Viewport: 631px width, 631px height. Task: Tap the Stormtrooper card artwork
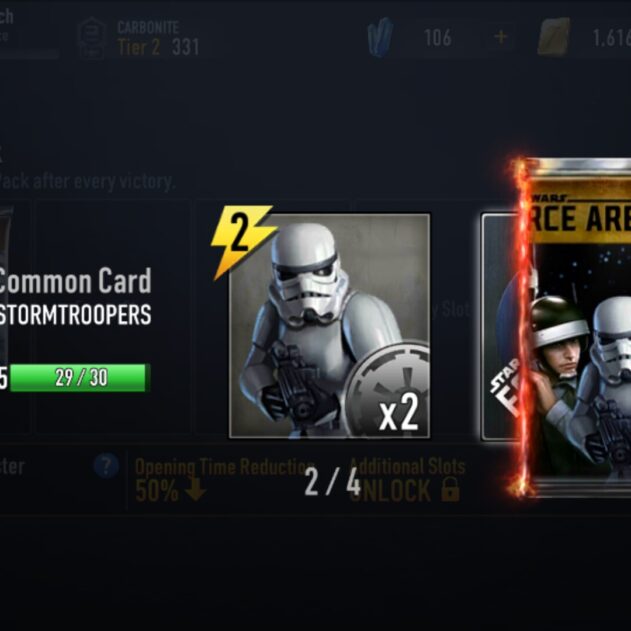[329, 326]
